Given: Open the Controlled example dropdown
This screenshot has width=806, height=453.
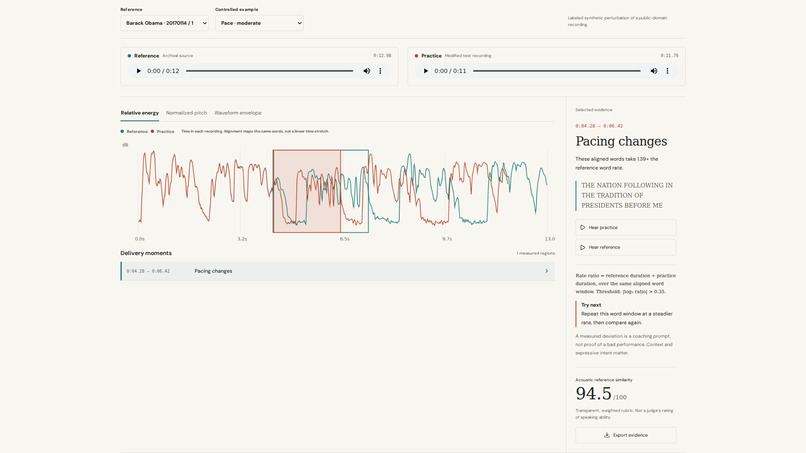Looking at the screenshot, I should [259, 23].
